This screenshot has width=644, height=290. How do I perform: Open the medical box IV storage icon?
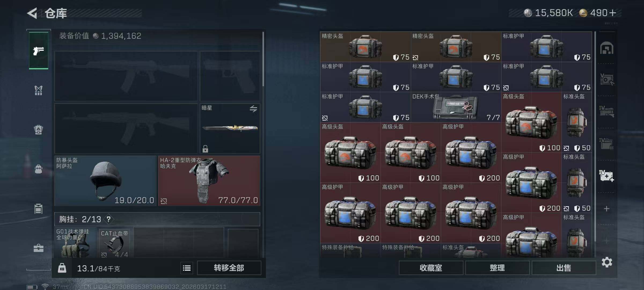(x=606, y=176)
